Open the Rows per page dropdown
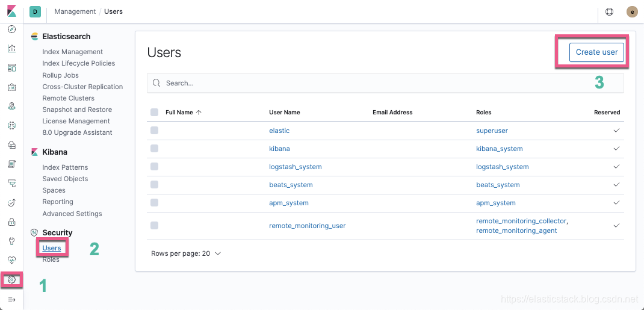644x310 pixels. [x=186, y=253]
